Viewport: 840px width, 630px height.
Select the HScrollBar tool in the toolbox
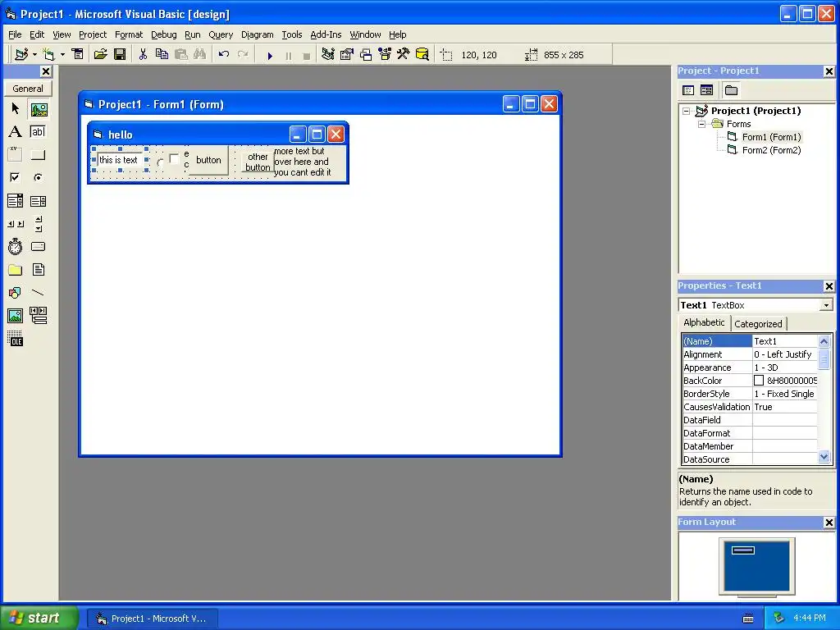pos(15,224)
